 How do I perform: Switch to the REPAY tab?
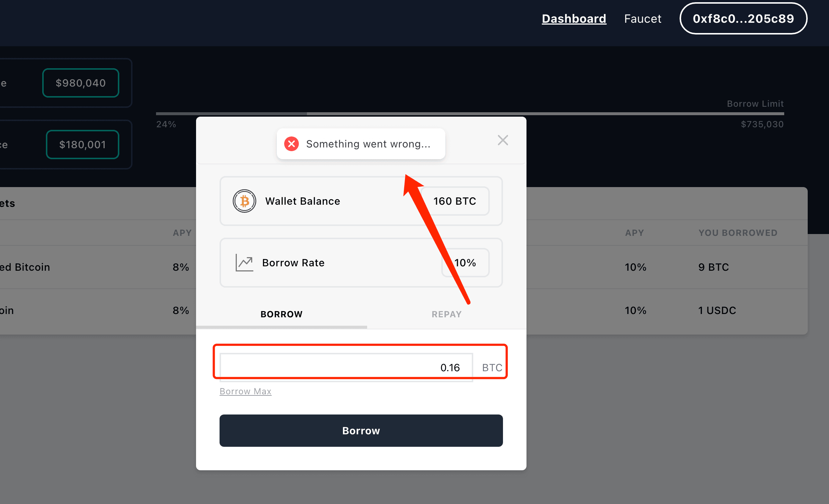(x=446, y=314)
